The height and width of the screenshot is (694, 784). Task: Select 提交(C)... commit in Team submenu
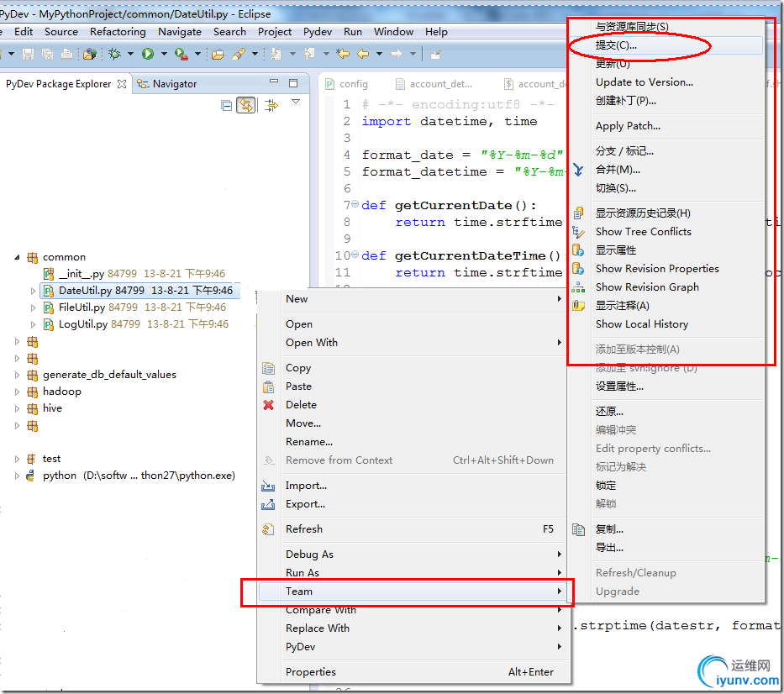(x=616, y=45)
